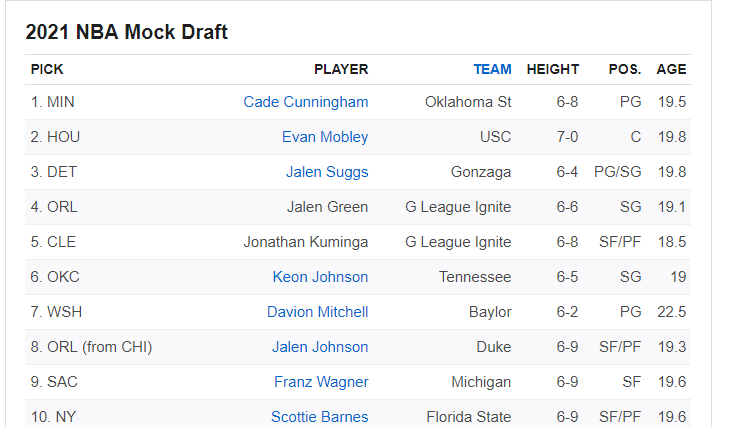Select the Keon Johnson link
735x427 pixels.
point(320,277)
